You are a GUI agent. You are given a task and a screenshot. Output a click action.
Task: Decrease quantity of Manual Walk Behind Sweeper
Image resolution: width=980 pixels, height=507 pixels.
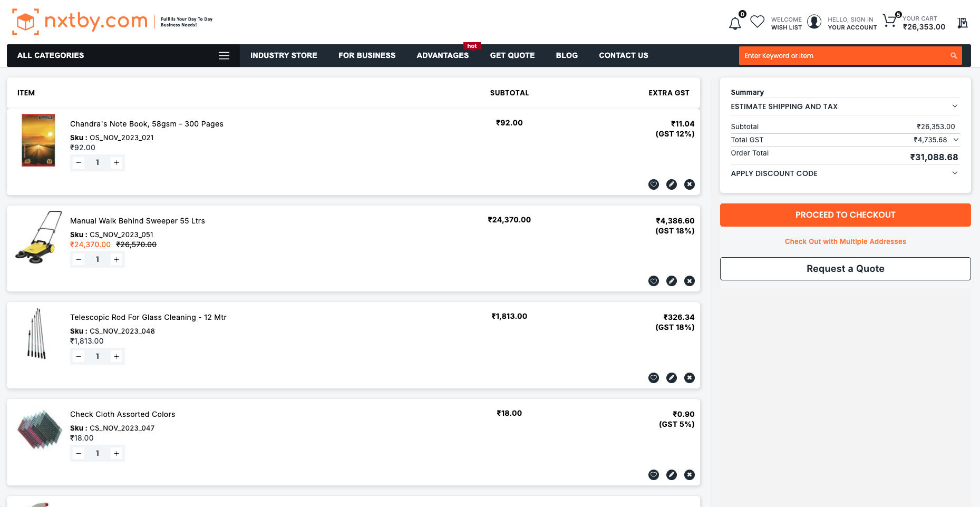click(x=79, y=260)
